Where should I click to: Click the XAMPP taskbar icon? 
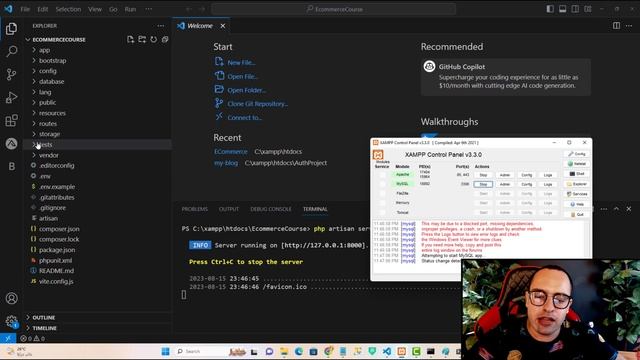click(x=402, y=351)
